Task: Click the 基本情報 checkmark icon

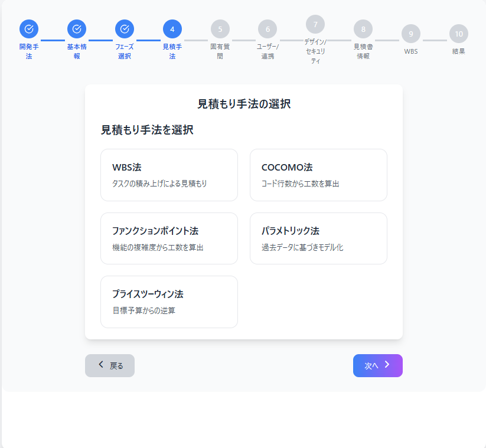Action: point(76,28)
